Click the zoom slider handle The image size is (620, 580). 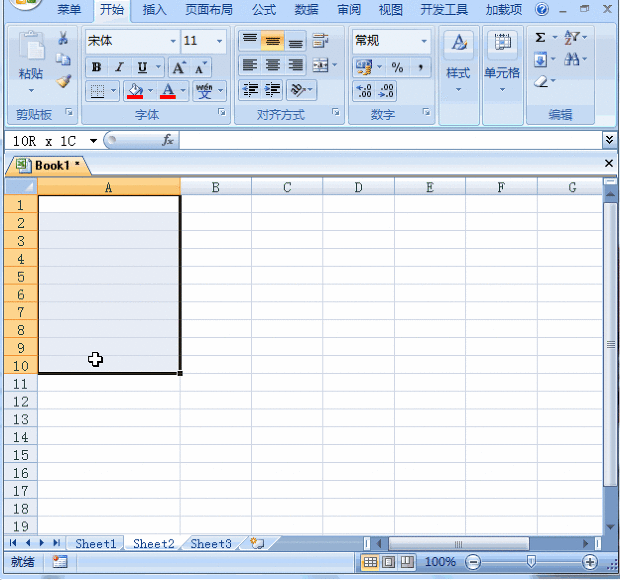pos(531,562)
